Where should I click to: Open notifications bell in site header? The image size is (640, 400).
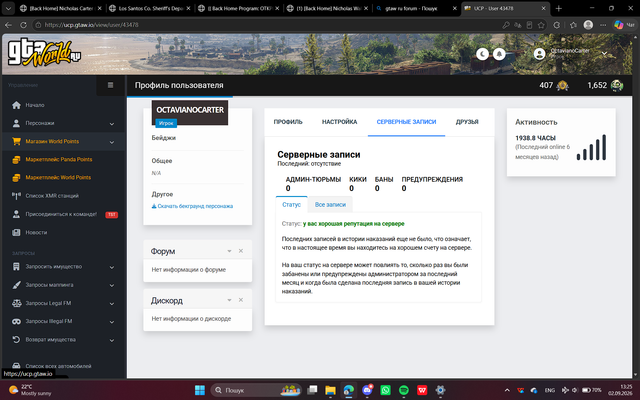click(499, 54)
